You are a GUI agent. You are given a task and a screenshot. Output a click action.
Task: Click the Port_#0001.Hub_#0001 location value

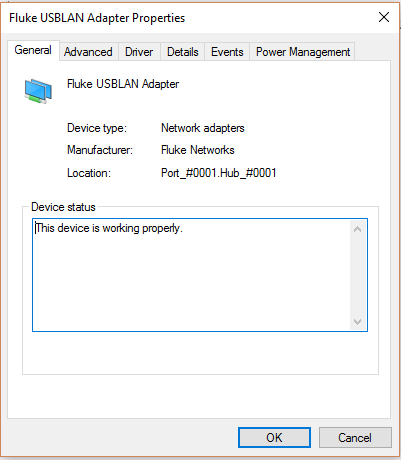(219, 173)
